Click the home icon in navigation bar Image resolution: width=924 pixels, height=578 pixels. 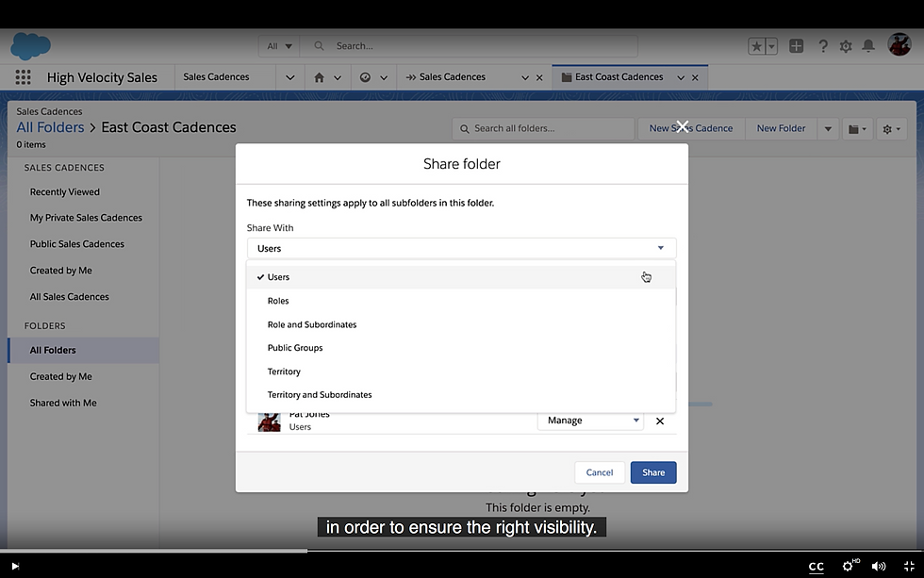(x=319, y=77)
